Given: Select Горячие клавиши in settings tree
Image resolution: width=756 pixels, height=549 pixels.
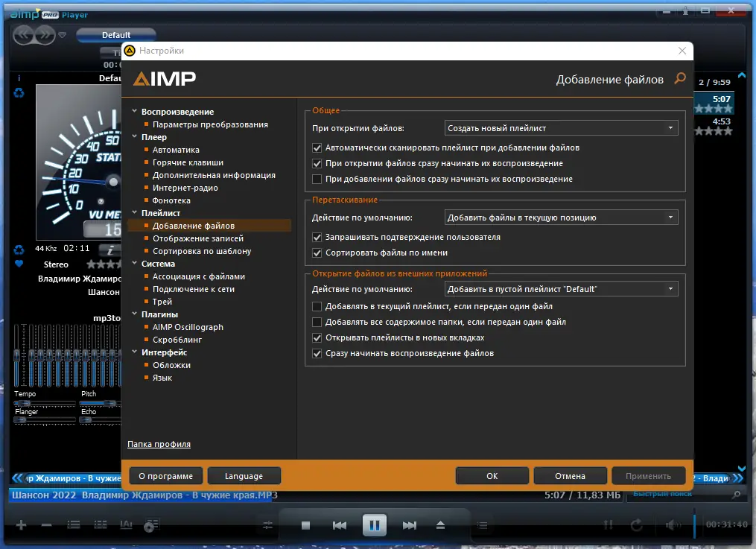Looking at the screenshot, I should tap(188, 162).
